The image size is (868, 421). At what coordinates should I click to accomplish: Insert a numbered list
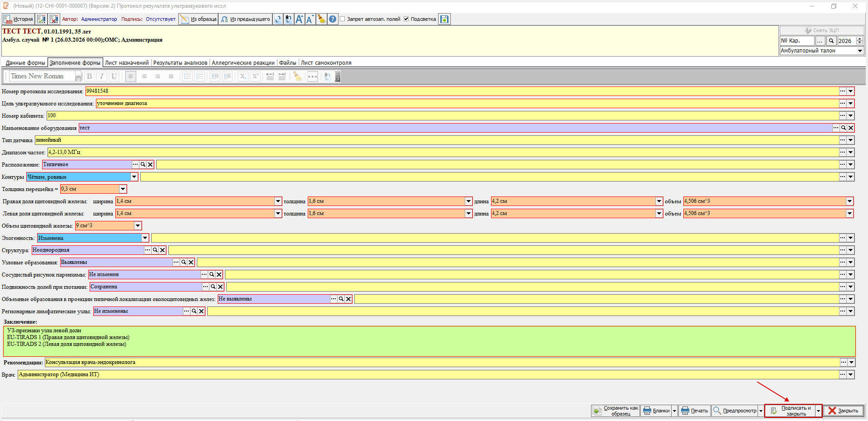click(200, 76)
